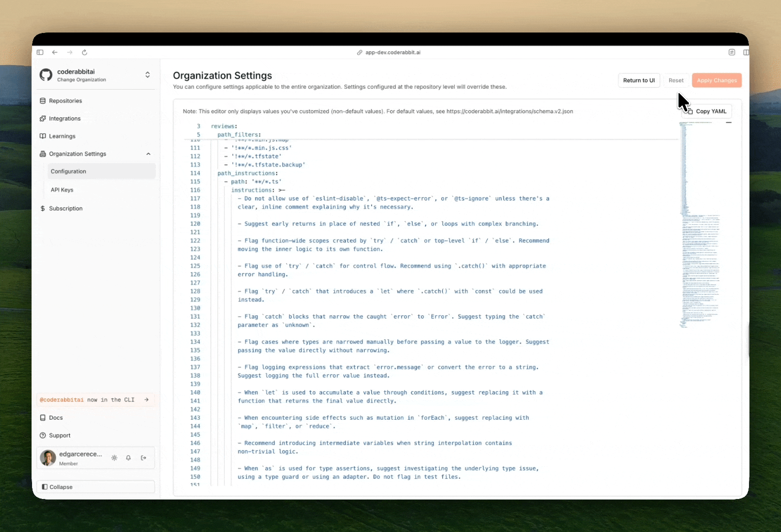Screen dimensions: 781x532
Task: Click the edgarcerece user avatar
Action: [48, 458]
